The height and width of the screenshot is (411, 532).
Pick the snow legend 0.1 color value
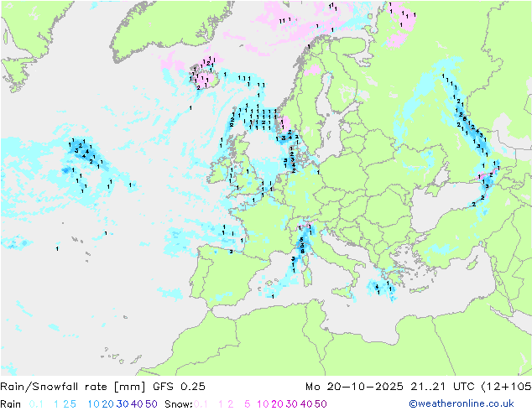[x=201, y=404]
